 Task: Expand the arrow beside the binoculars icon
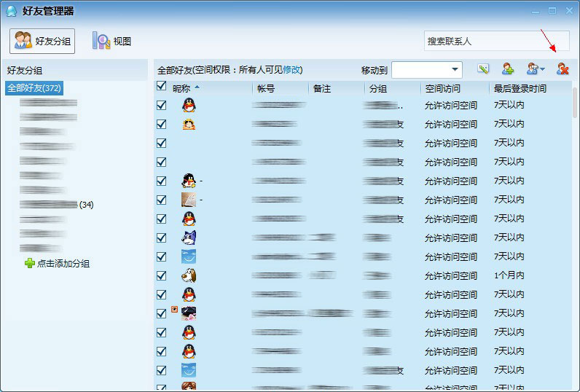tap(542, 69)
